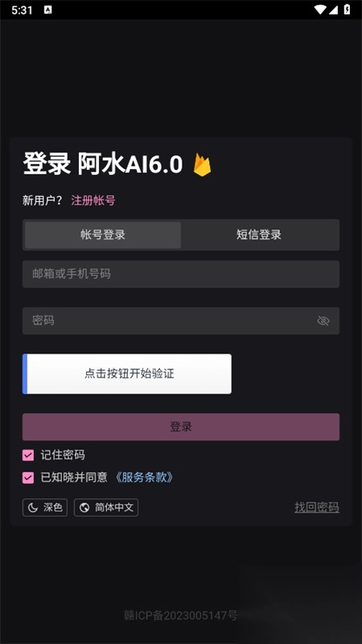Click the moon icon for dark theme
The image size is (362, 644).
tap(33, 508)
